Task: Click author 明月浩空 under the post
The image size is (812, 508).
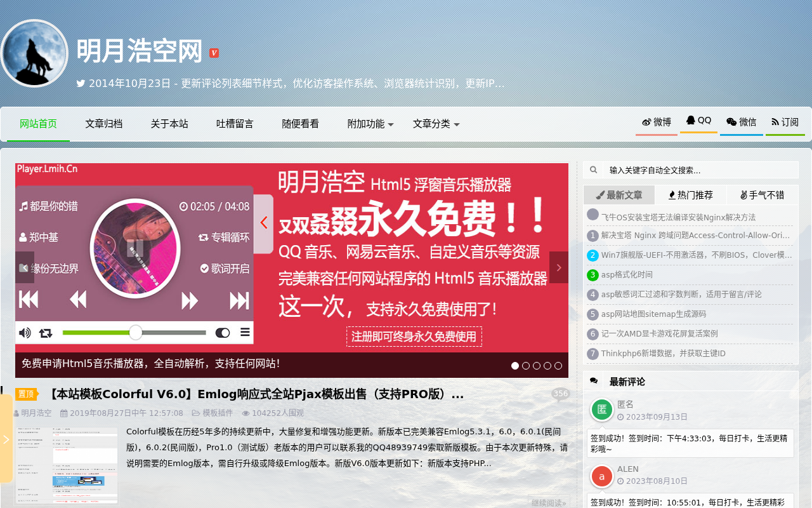Action: coord(36,413)
